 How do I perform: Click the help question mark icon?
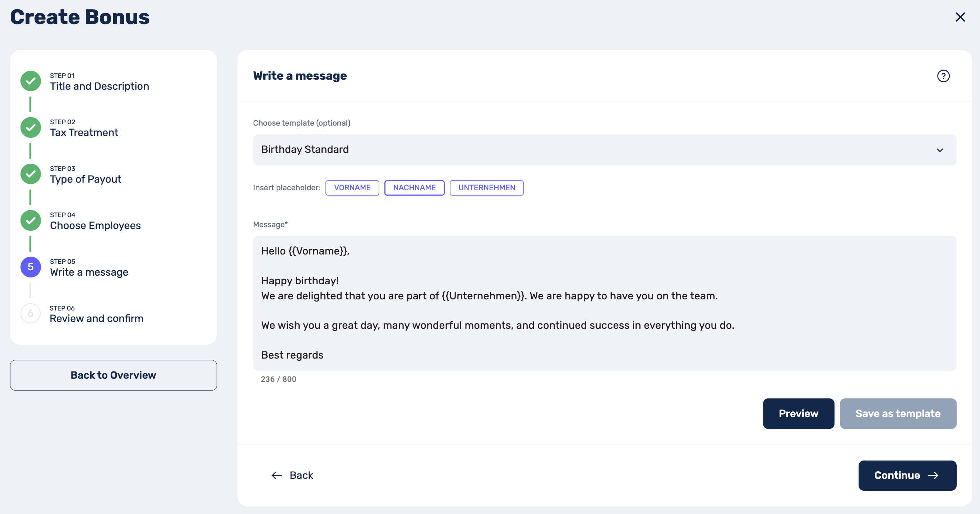943,76
